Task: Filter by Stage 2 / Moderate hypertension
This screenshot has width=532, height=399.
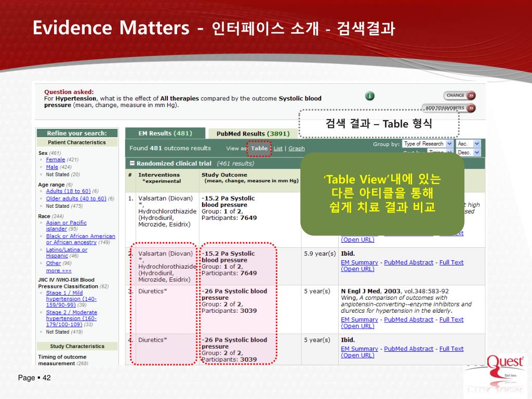Action: tap(72, 318)
